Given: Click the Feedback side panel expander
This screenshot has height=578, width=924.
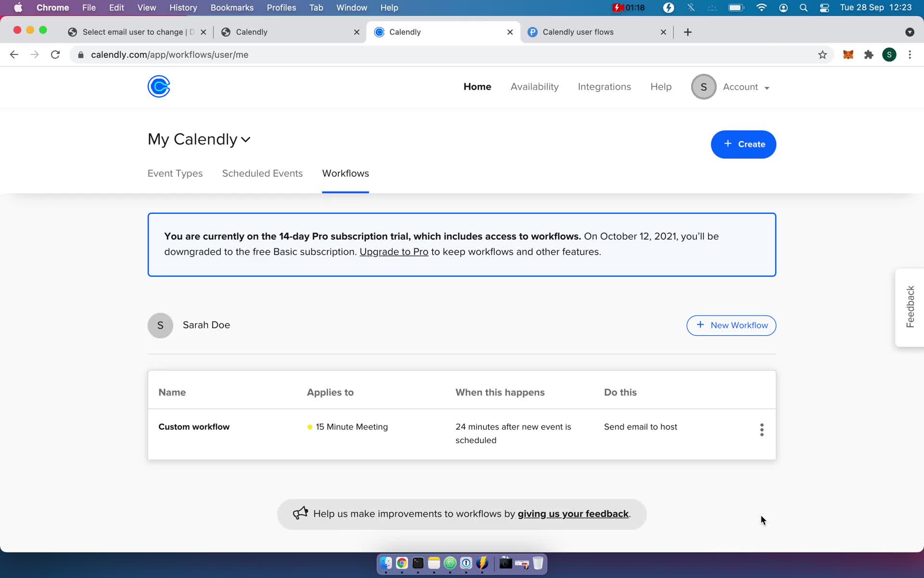Looking at the screenshot, I should click(909, 307).
